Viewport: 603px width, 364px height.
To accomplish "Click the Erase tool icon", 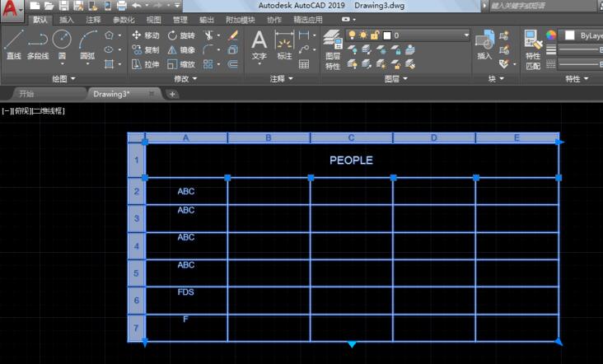I will point(232,35).
